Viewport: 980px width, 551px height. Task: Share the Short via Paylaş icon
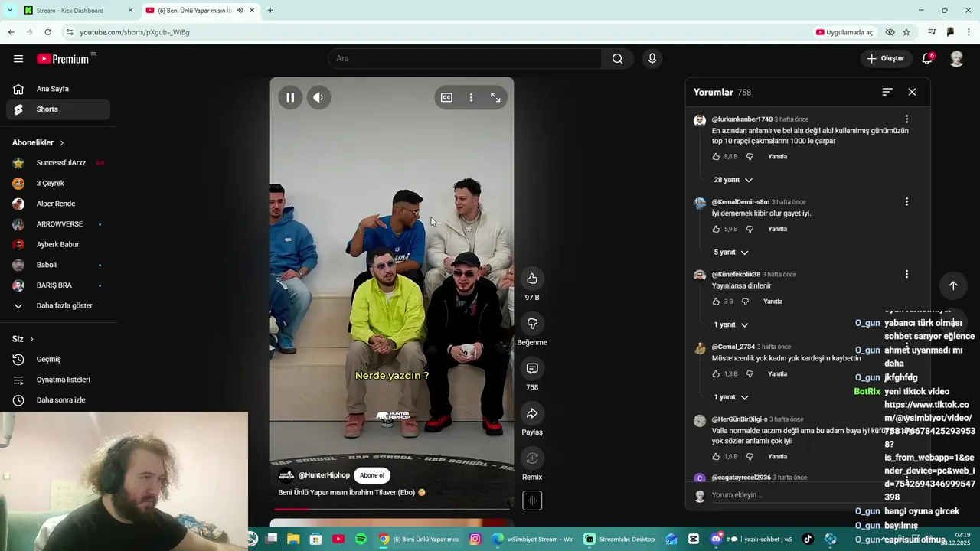pos(532,413)
